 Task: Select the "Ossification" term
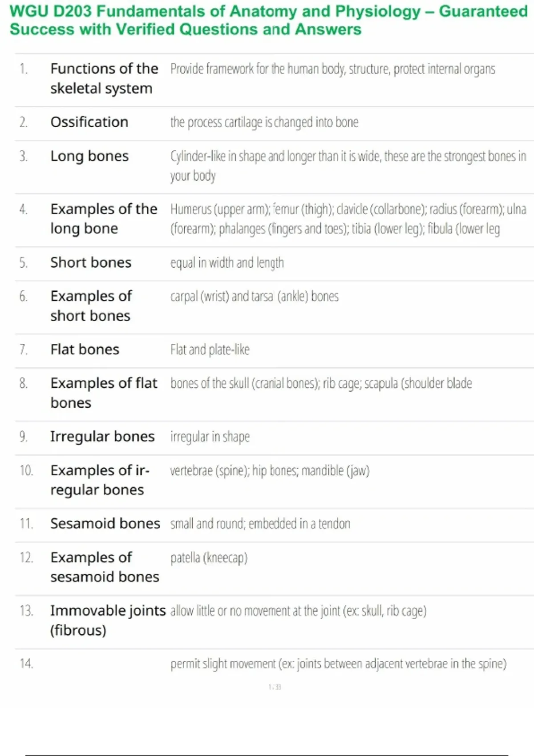tap(89, 122)
